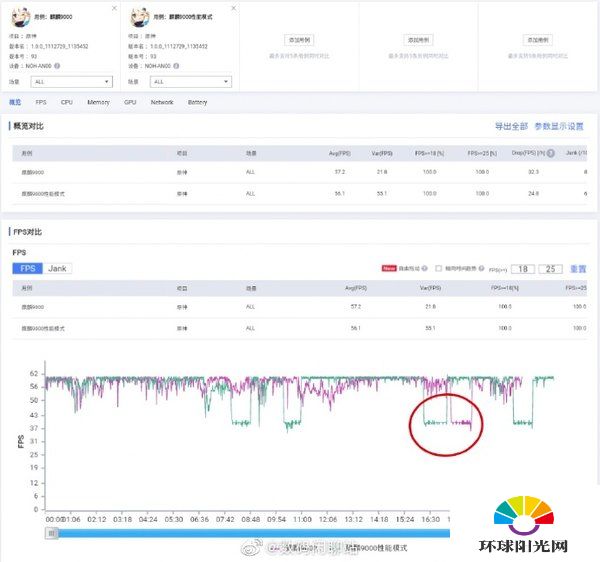Show device info in the 麒麟9000 card
The height and width of the screenshot is (562, 600).
coord(57,66)
